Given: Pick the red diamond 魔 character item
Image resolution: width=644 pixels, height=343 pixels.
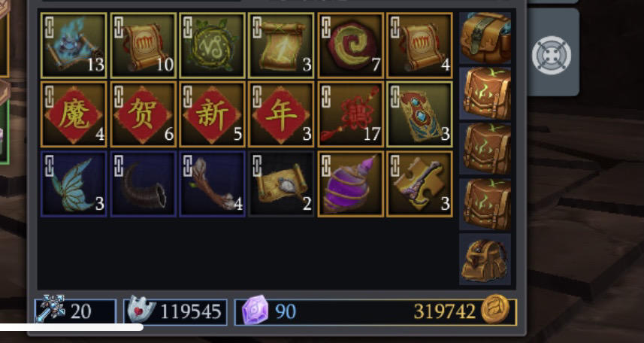Looking at the screenshot, I should [x=74, y=114].
